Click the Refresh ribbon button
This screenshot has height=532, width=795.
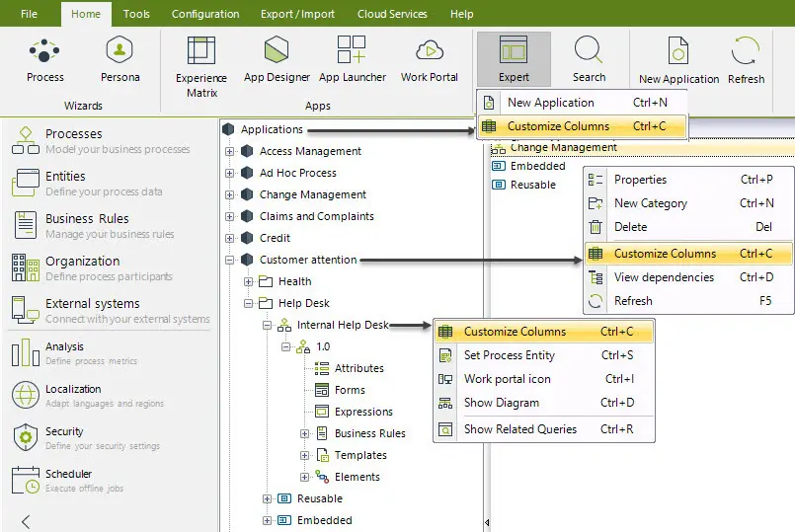pos(746,60)
